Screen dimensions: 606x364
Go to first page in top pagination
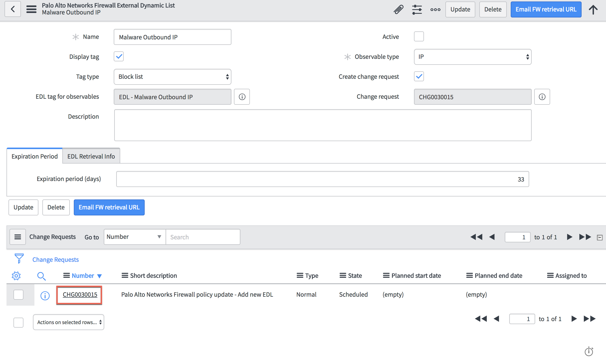tap(476, 237)
